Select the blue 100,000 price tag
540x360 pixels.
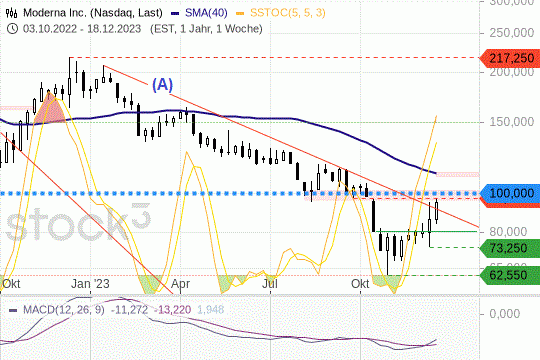(509, 193)
